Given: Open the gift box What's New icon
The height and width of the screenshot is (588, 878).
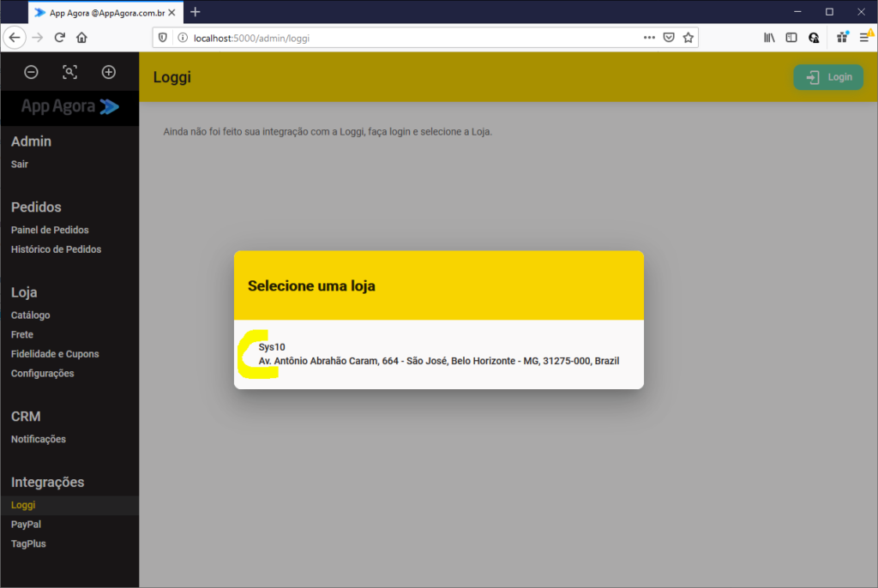Looking at the screenshot, I should pos(842,38).
